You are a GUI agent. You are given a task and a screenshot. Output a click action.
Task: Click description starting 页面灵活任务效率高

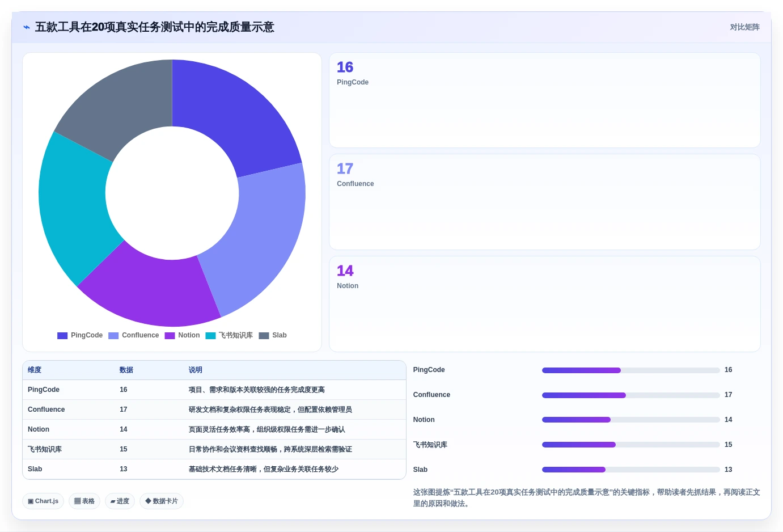tap(267, 429)
